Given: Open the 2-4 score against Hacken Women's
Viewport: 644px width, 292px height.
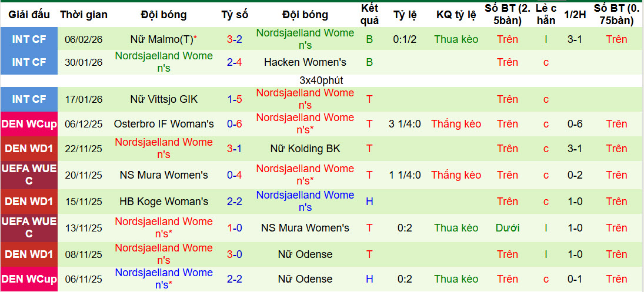Looking at the screenshot, I should [235, 62].
